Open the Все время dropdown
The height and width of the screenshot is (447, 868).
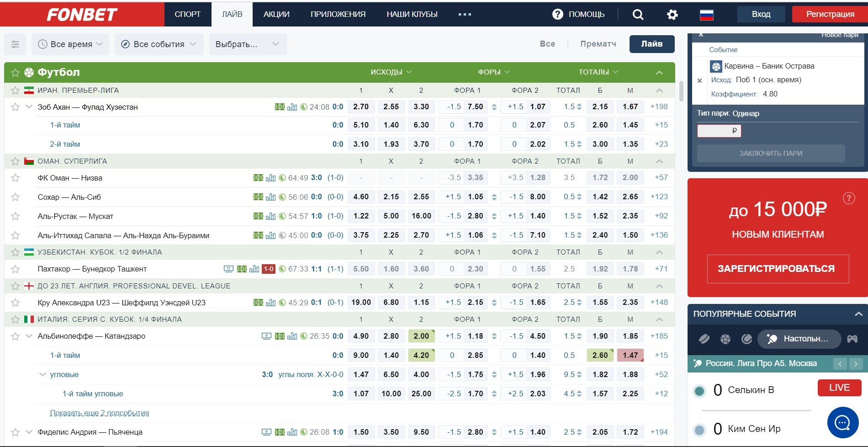[x=70, y=44]
